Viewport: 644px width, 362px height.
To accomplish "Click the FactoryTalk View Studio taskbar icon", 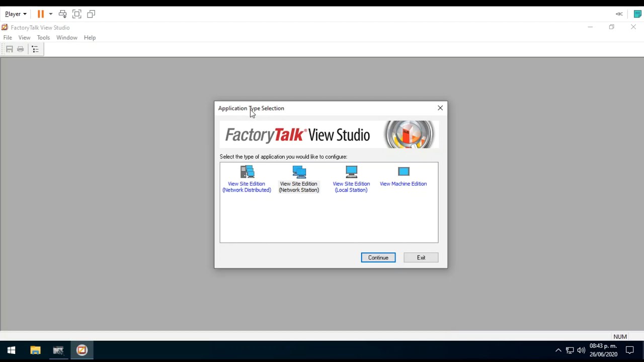I will pyautogui.click(x=82, y=350).
